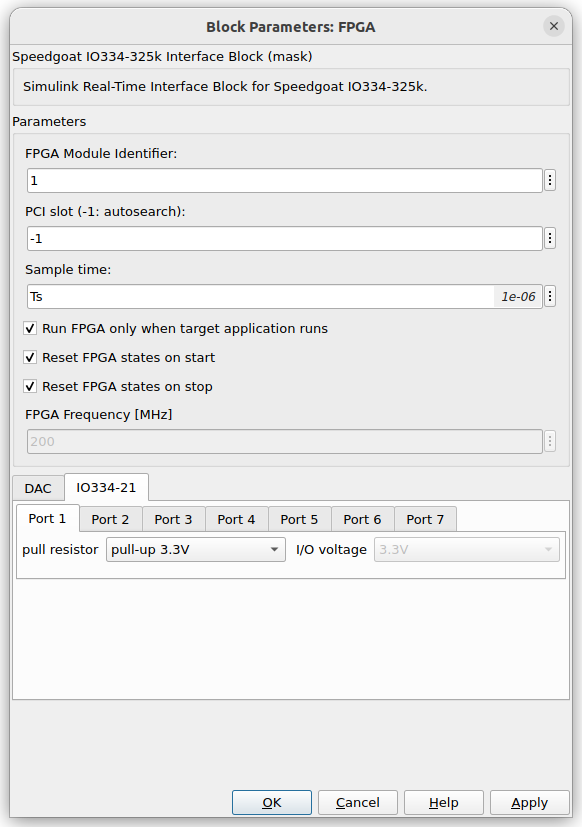
Task: Toggle Run FPGA only when target application runs
Action: pyautogui.click(x=30, y=329)
